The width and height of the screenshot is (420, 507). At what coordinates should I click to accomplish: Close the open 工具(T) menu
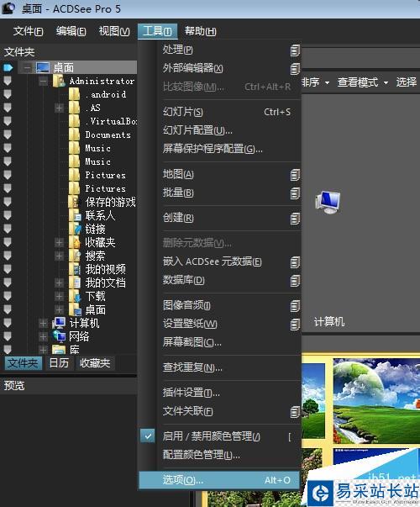pos(157,31)
